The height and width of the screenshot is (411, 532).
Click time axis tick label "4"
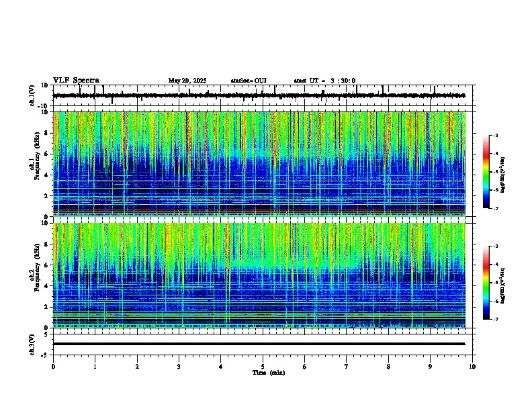click(x=221, y=367)
